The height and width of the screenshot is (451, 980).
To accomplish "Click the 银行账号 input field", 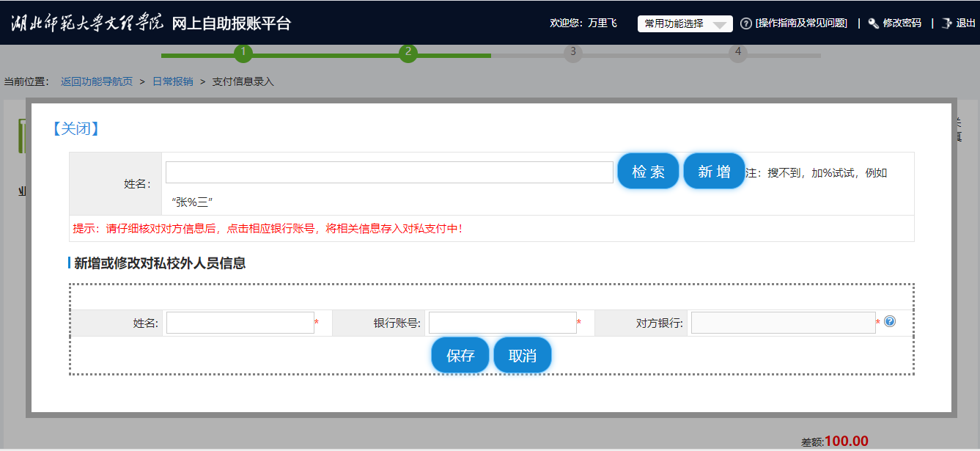I will [503, 323].
